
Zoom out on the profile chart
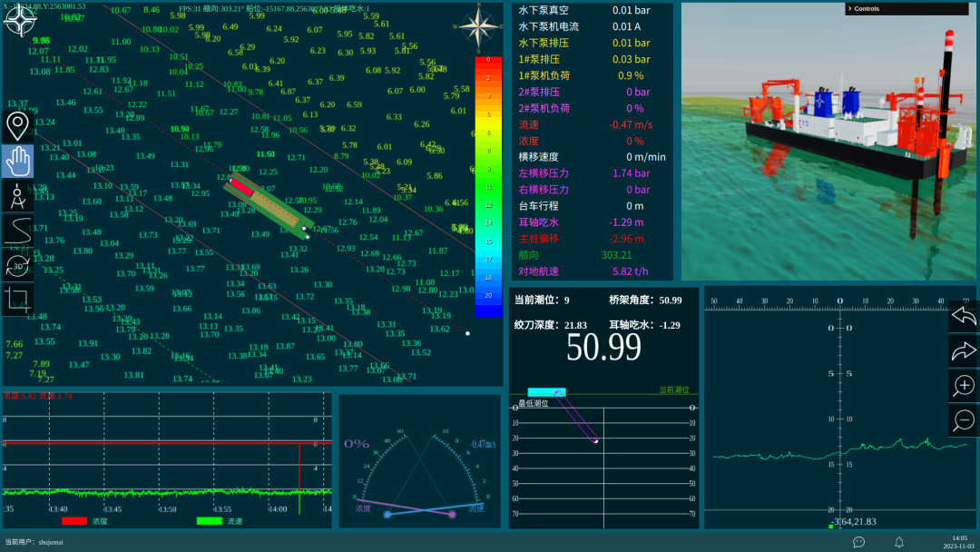pyautogui.click(x=963, y=420)
